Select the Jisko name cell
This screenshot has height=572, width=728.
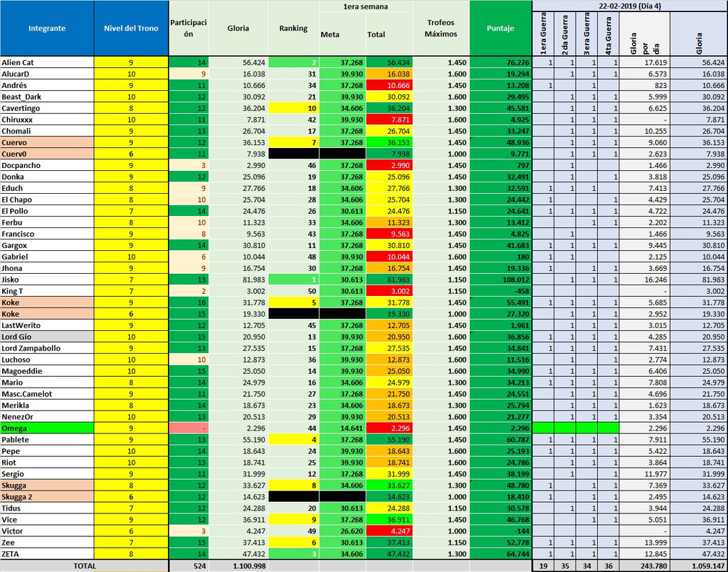pos(47,280)
